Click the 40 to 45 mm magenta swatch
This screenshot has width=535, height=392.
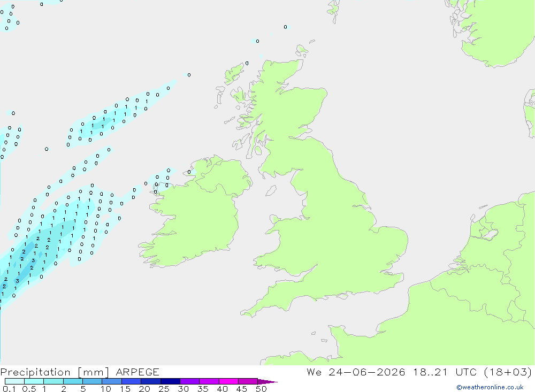[x=228, y=381]
